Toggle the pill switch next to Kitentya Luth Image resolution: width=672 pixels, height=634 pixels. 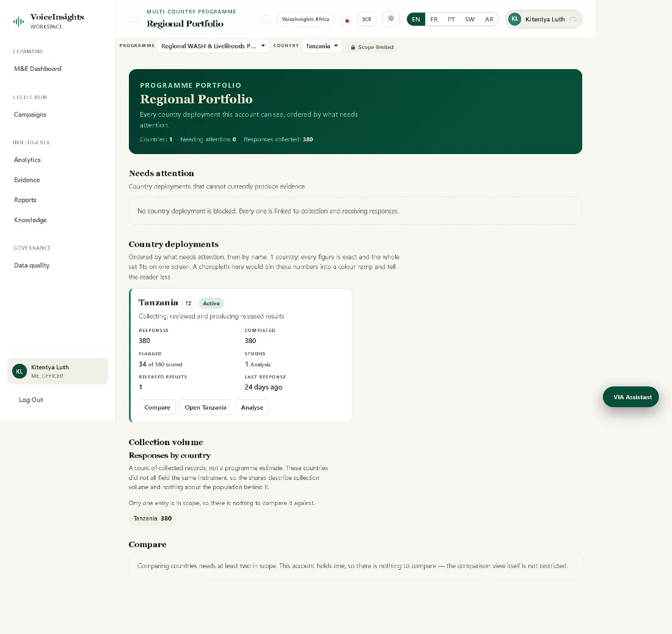(573, 20)
